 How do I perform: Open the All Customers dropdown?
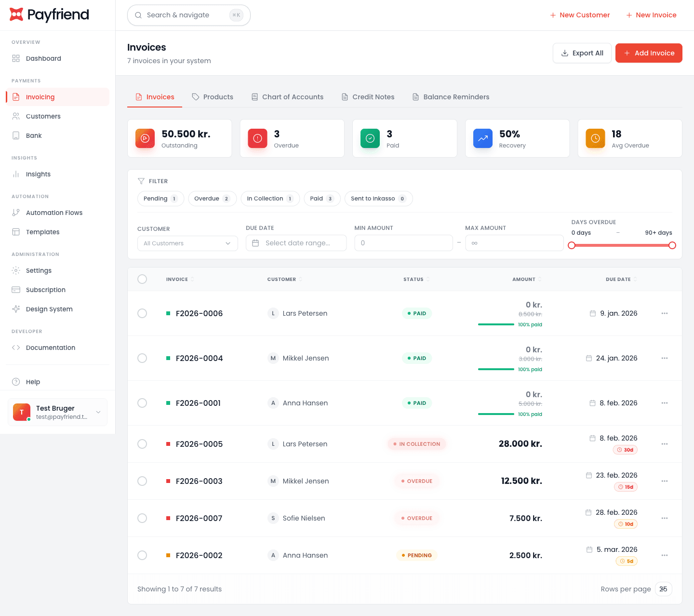point(187,243)
